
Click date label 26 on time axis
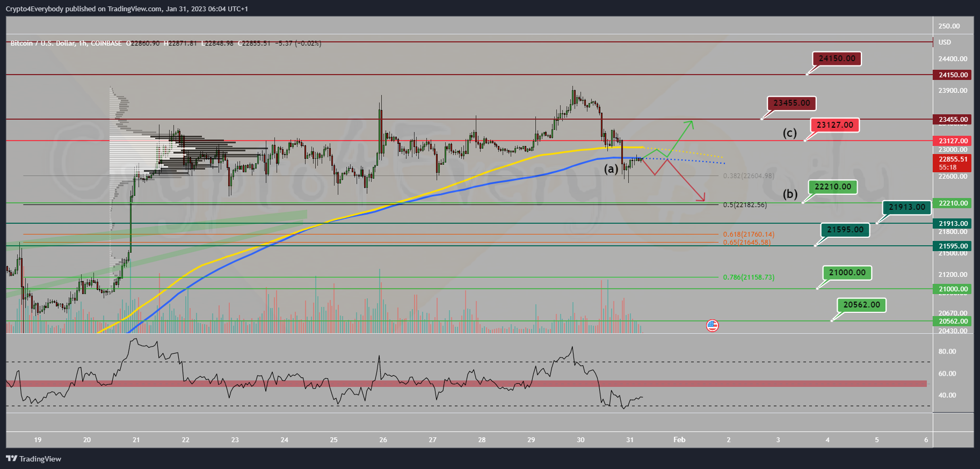(383, 440)
